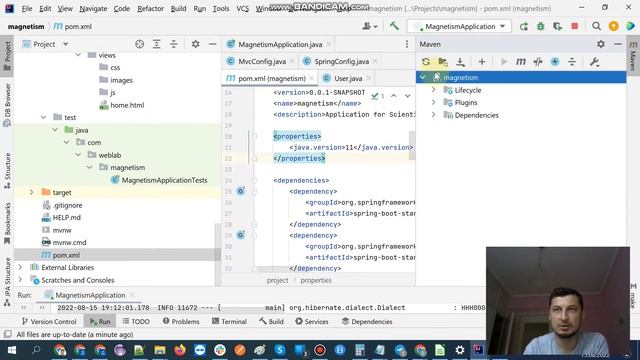This screenshot has height=360, width=640.
Task: Rerun MagnetismApplication
Action: [524, 26]
